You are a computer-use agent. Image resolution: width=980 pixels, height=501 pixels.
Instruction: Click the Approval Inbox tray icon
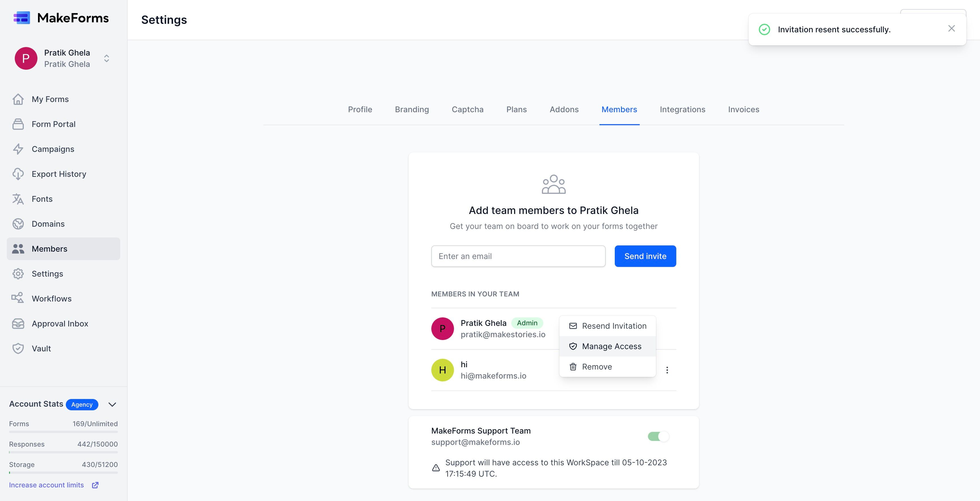coord(18,324)
